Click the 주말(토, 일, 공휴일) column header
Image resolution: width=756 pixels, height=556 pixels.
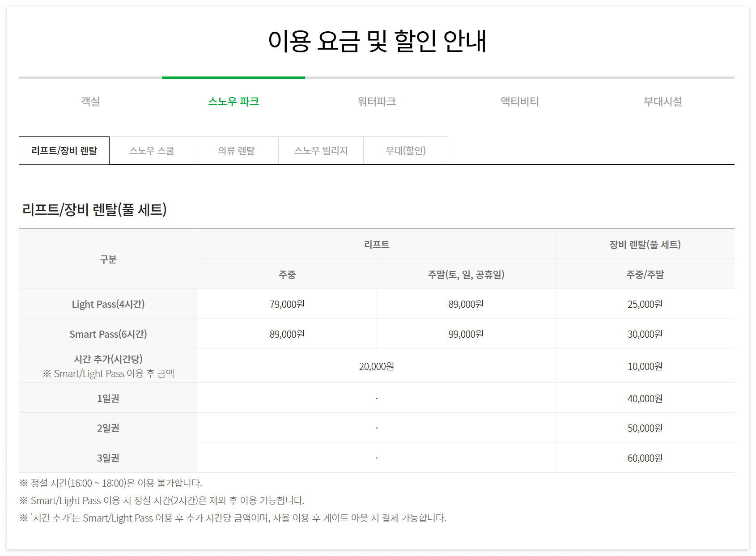click(x=466, y=274)
